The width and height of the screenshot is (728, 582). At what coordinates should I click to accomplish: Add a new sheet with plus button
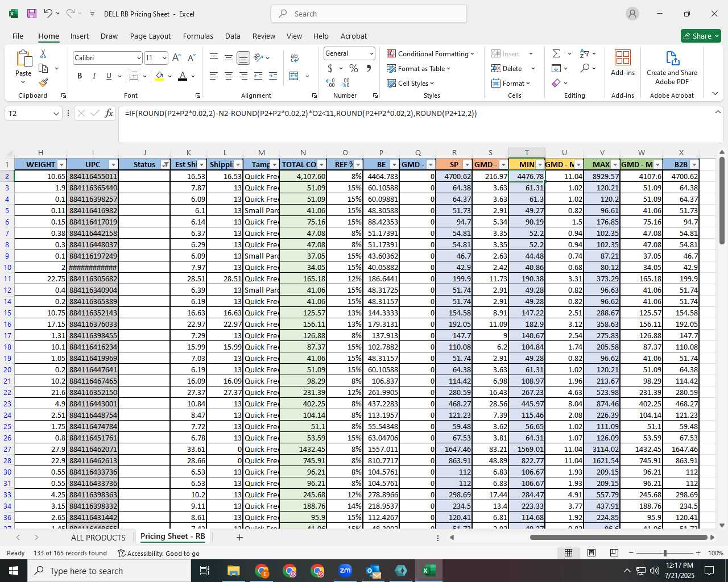point(239,537)
